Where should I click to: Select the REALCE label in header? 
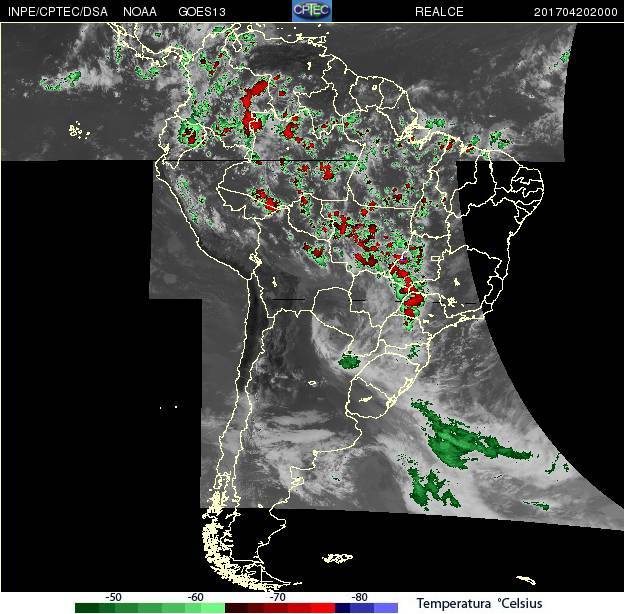coord(439,12)
